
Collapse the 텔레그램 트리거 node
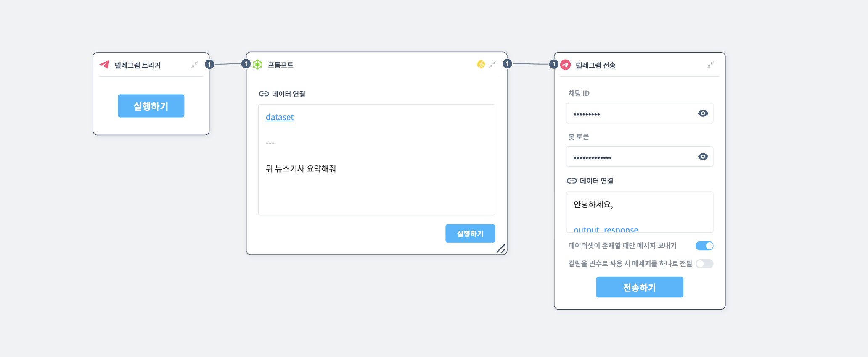click(x=194, y=65)
